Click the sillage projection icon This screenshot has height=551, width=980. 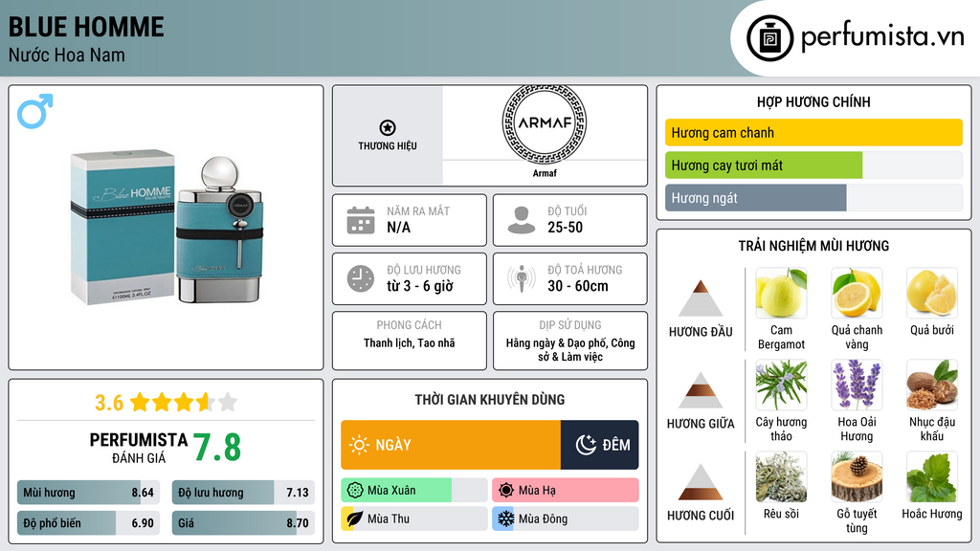(522, 278)
